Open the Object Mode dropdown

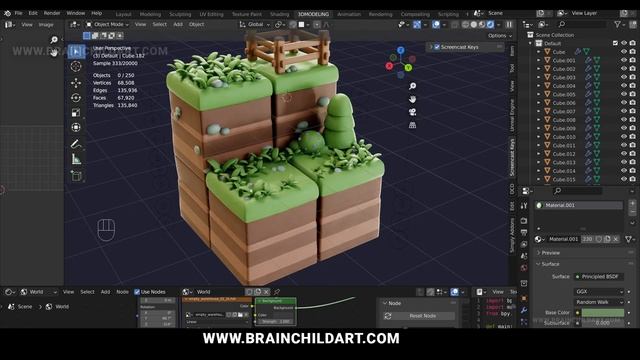pyautogui.click(x=107, y=24)
